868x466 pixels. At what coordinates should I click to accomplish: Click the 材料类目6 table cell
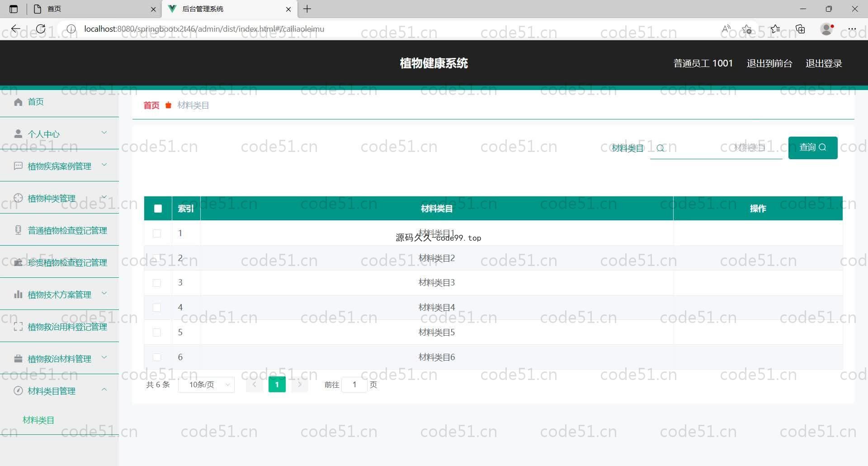pos(437,357)
